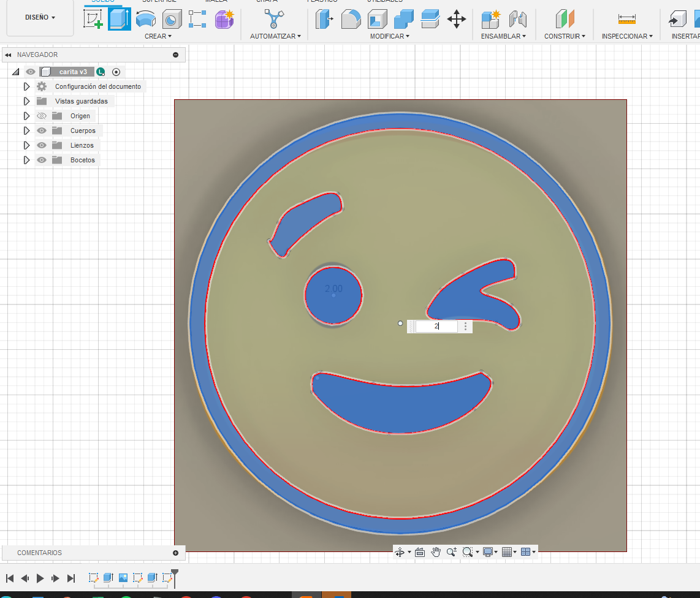Toggle visibility of Origen folder
This screenshot has height=598, width=700.
click(42, 116)
